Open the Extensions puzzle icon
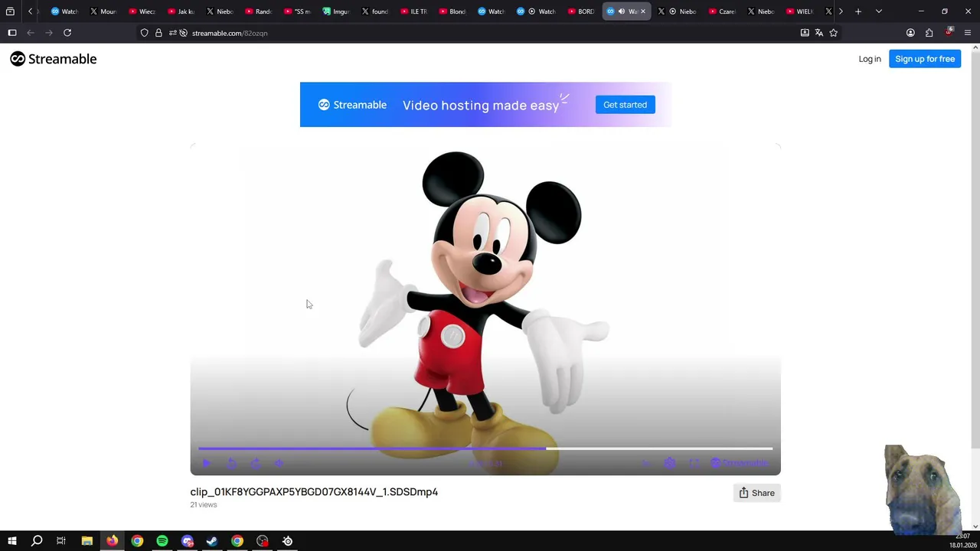Screen dimensions: 980x551 pos(929,33)
